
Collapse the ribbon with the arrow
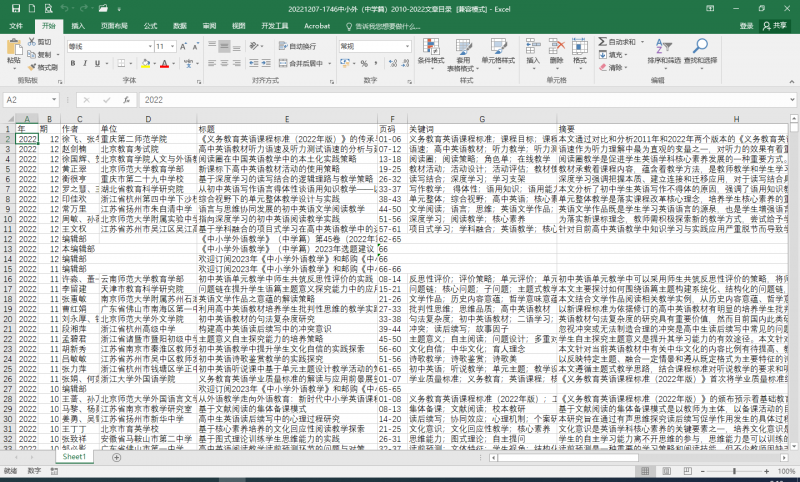[x=791, y=82]
